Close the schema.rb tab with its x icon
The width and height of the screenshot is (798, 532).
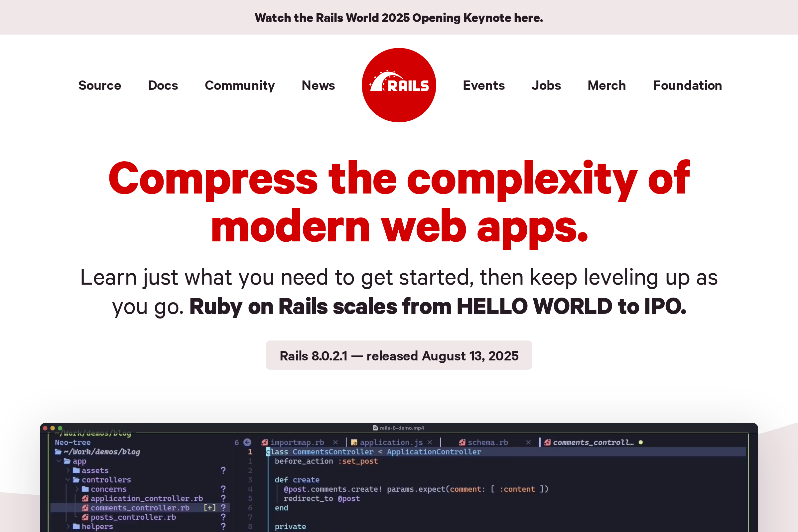[528, 443]
